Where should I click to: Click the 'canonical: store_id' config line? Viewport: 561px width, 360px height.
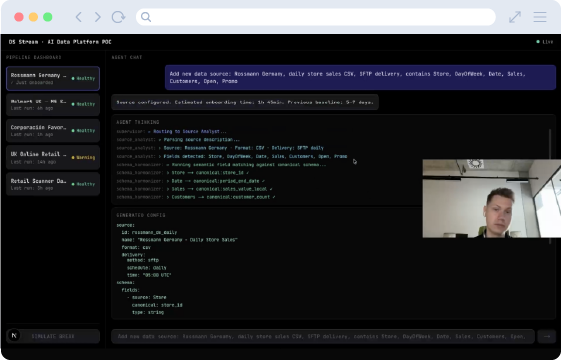click(x=157, y=305)
